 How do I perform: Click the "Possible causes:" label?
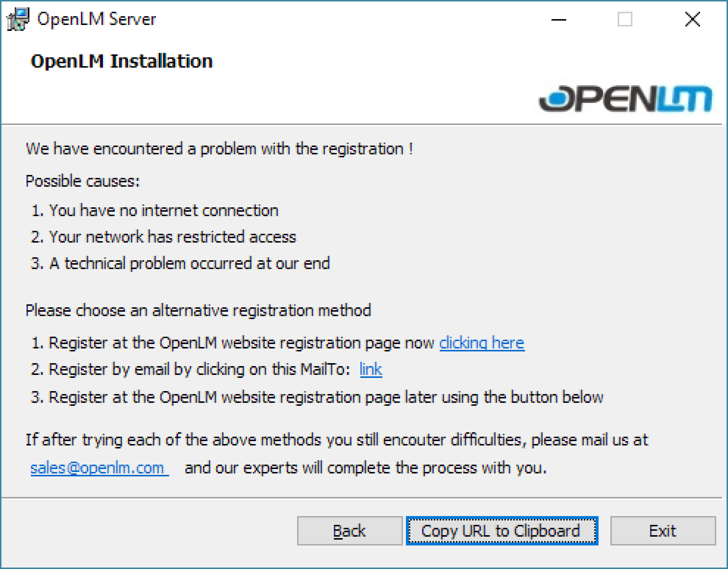83,181
